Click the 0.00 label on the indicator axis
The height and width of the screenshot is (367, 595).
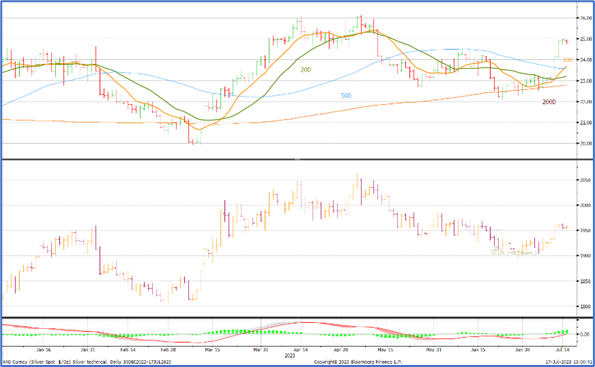[585, 334]
